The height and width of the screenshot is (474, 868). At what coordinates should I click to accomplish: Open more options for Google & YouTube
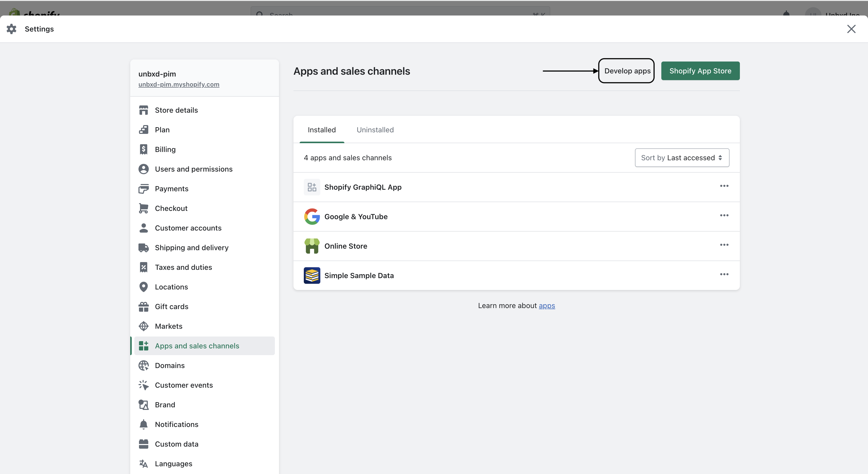click(724, 216)
